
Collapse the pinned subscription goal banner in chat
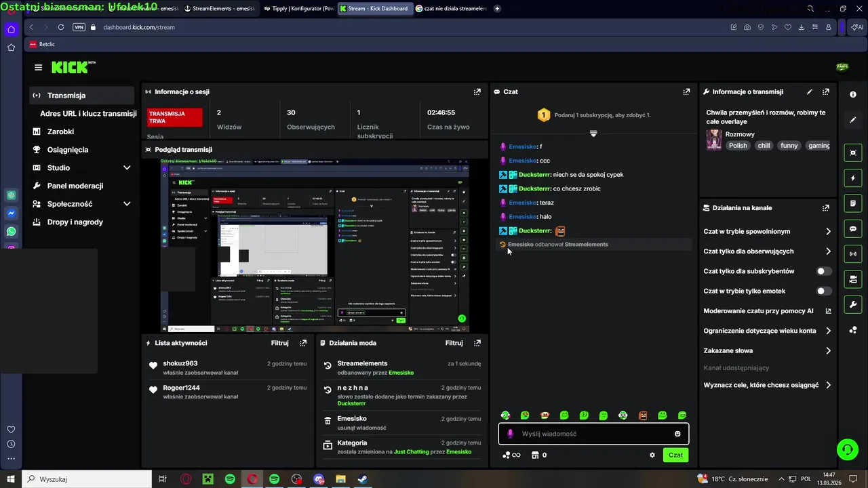pyautogui.click(x=593, y=134)
